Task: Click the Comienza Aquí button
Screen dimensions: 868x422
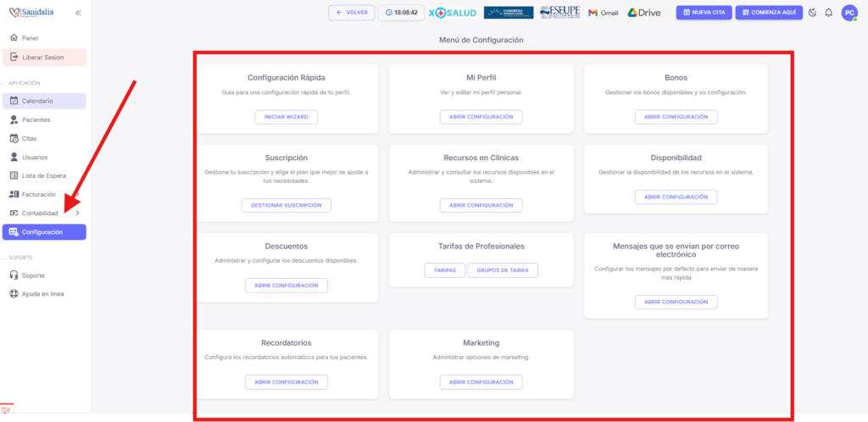Action: click(x=769, y=13)
